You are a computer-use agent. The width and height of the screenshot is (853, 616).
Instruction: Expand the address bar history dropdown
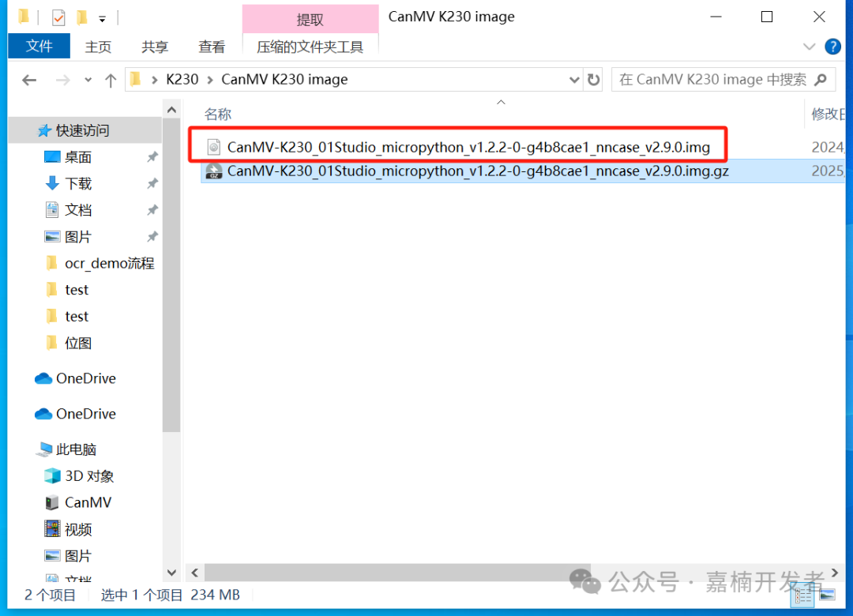[x=574, y=80]
